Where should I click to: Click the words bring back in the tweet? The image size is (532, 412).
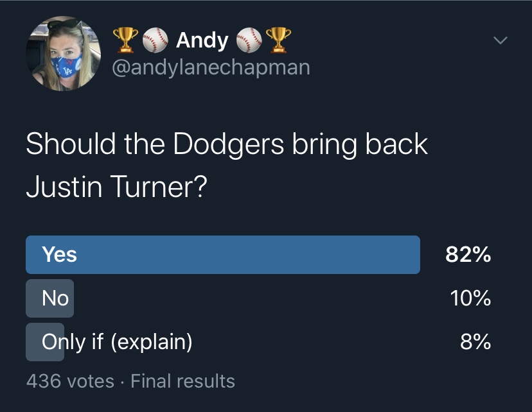click(360, 144)
